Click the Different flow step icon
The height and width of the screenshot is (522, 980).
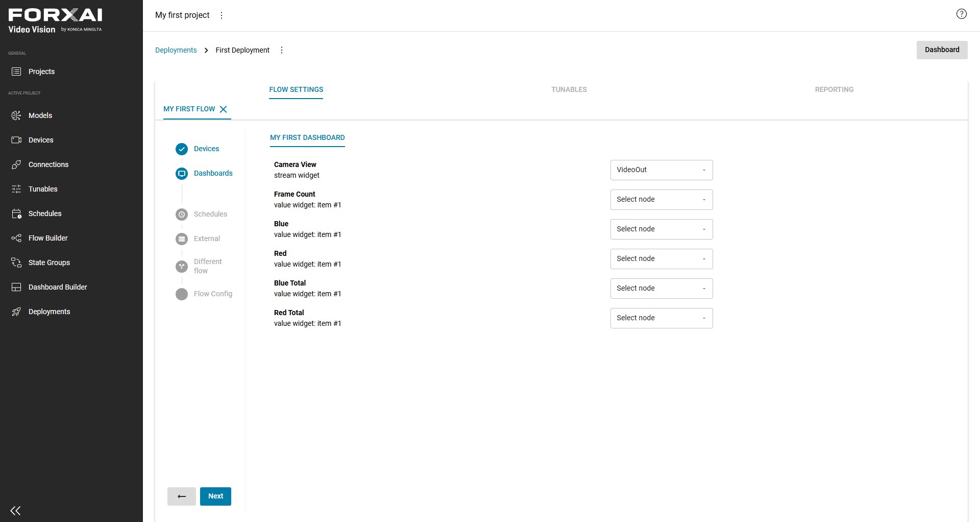182,267
